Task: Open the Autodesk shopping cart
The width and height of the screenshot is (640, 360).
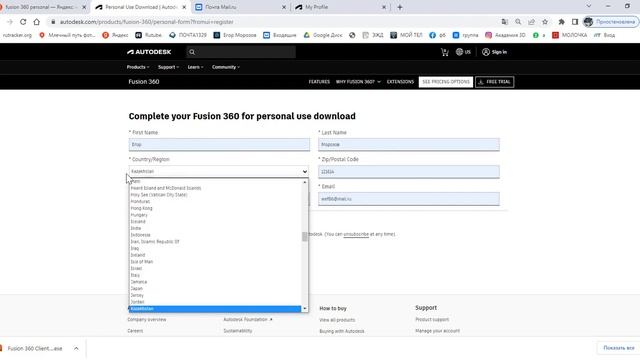Action: click(444, 52)
